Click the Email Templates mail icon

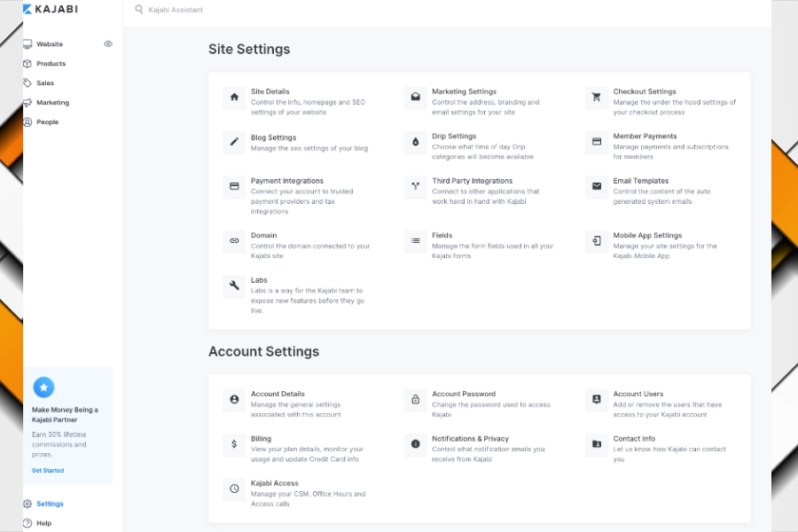pyautogui.click(x=597, y=187)
